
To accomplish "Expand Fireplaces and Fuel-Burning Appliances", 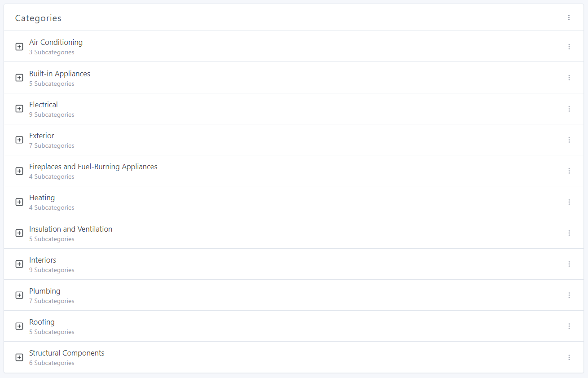I will 19,171.
